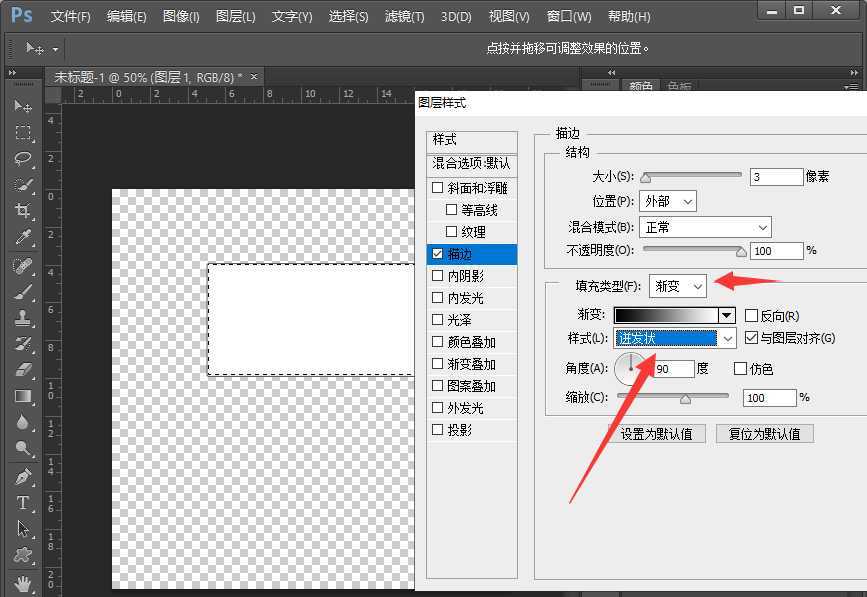
Task: Open the 填充类型 dropdown
Action: pos(677,286)
